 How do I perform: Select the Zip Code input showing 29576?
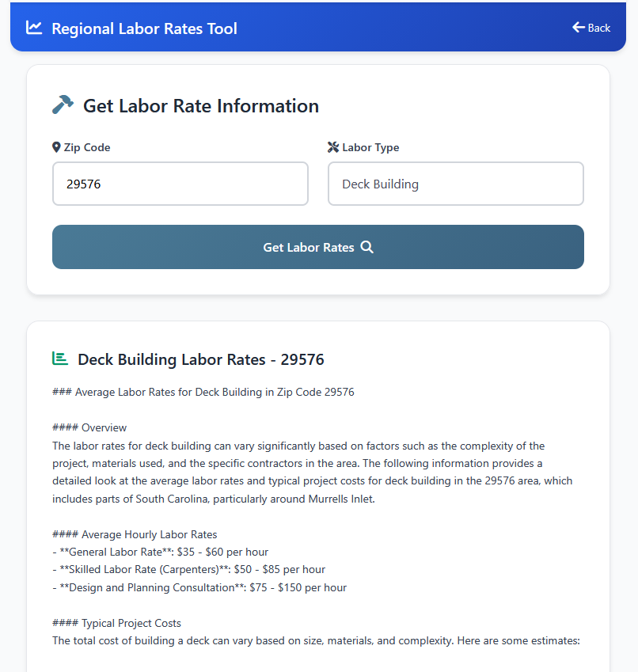180,184
